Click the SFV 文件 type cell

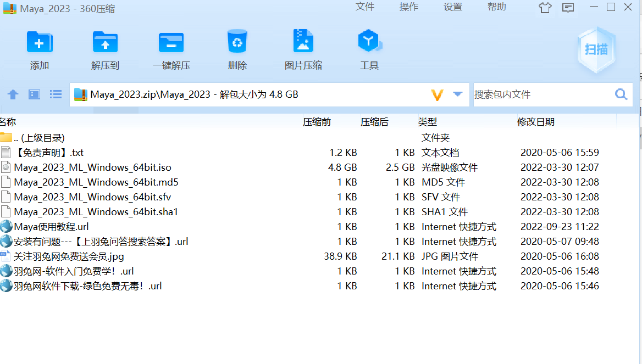coord(441,197)
